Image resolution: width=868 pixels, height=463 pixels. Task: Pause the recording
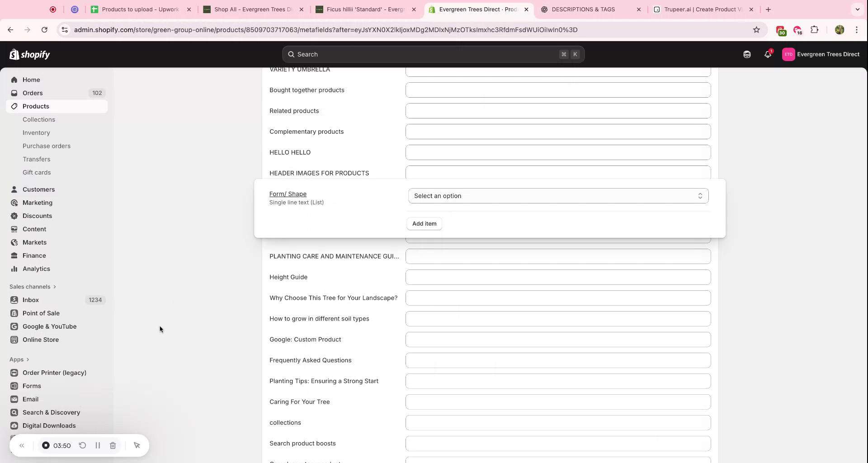pyautogui.click(x=98, y=445)
